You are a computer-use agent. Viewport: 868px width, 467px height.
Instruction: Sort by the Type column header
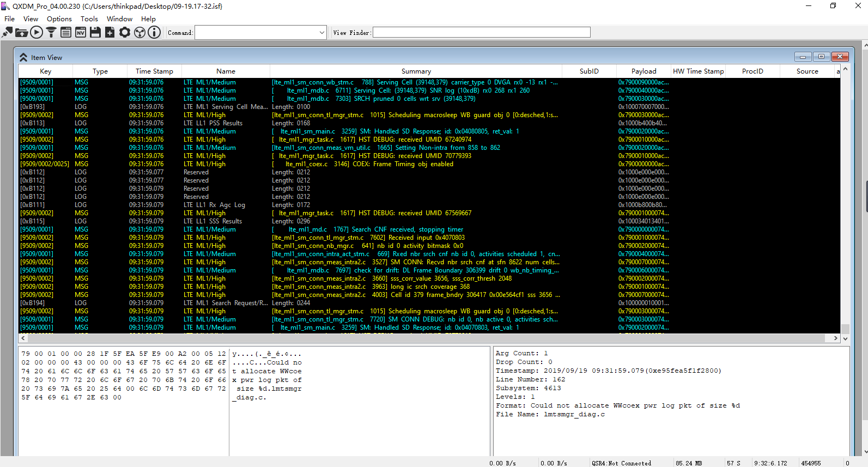point(100,71)
